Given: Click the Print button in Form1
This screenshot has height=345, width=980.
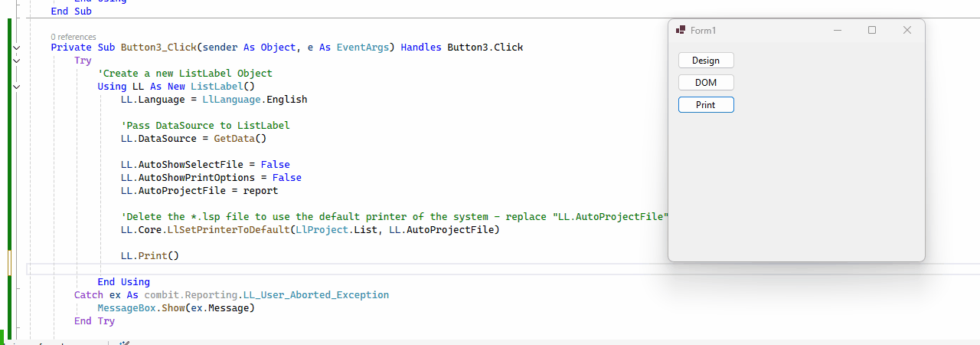Looking at the screenshot, I should (706, 104).
